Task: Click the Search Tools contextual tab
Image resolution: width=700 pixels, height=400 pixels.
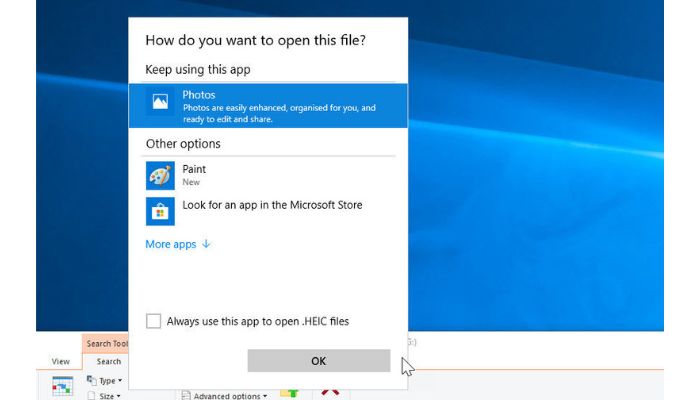Action: [x=106, y=343]
